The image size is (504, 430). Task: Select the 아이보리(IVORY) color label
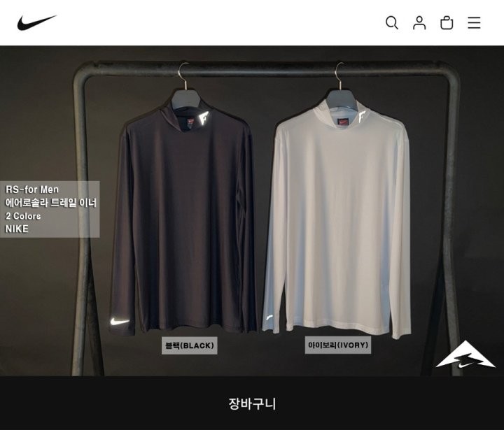(x=338, y=345)
